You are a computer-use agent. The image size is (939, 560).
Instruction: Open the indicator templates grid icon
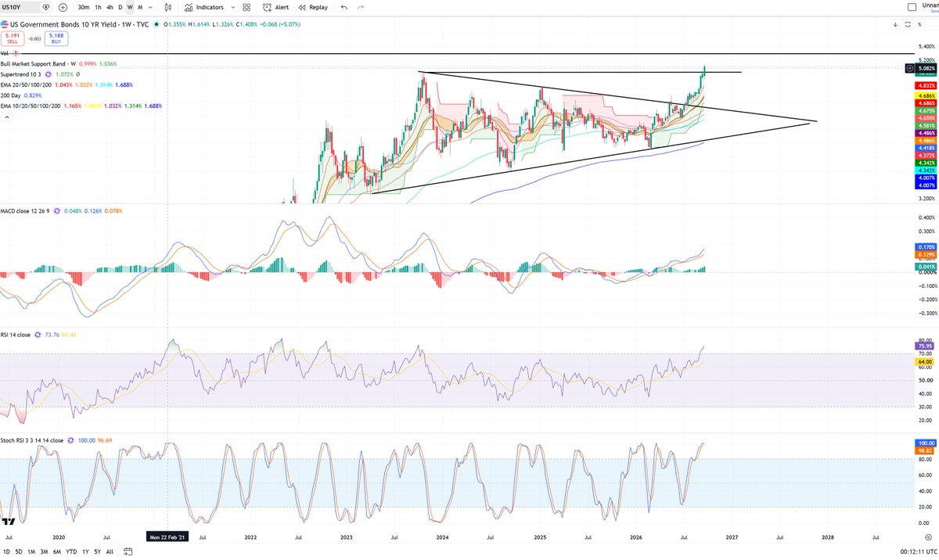point(246,7)
